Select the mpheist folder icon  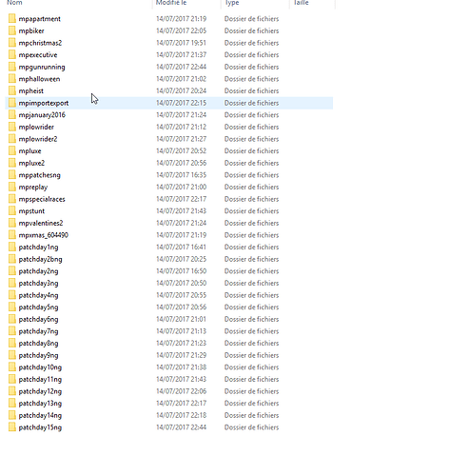[12, 90]
